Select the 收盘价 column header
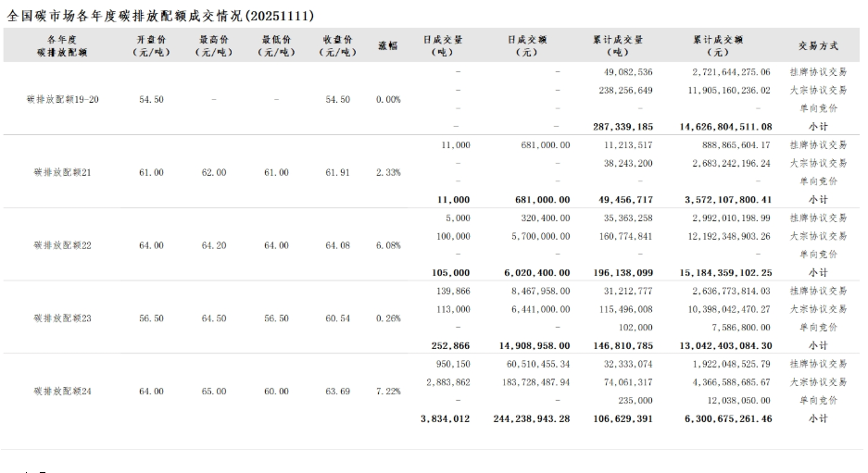The image size is (868, 473). [337, 45]
